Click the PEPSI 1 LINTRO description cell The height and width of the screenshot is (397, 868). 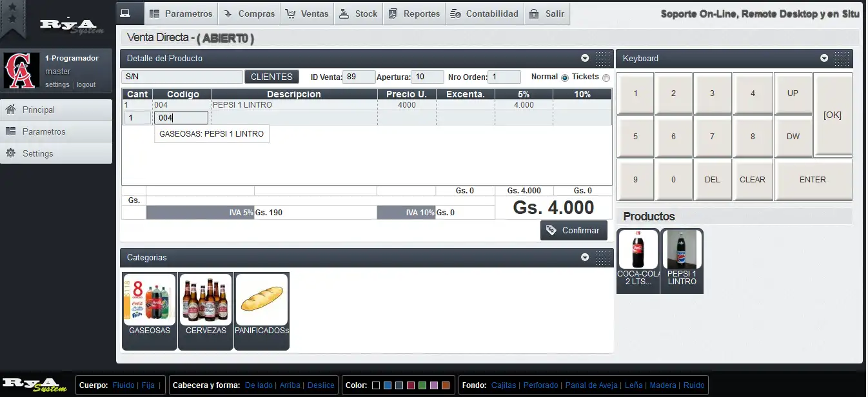(294, 105)
